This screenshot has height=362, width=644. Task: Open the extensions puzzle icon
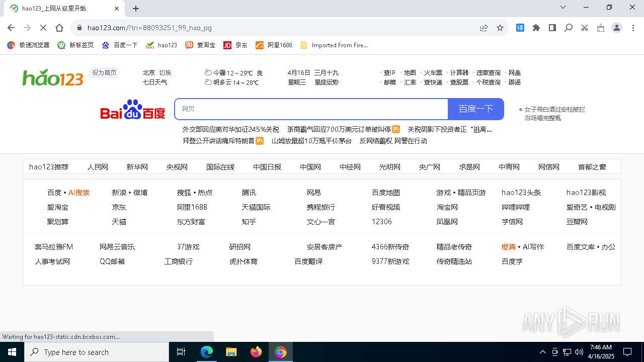[536, 28]
